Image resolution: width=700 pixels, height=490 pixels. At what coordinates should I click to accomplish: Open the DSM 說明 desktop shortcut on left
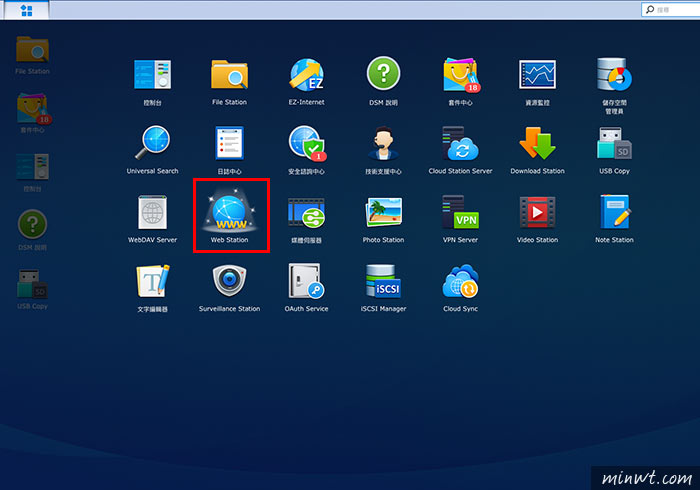[x=32, y=230]
